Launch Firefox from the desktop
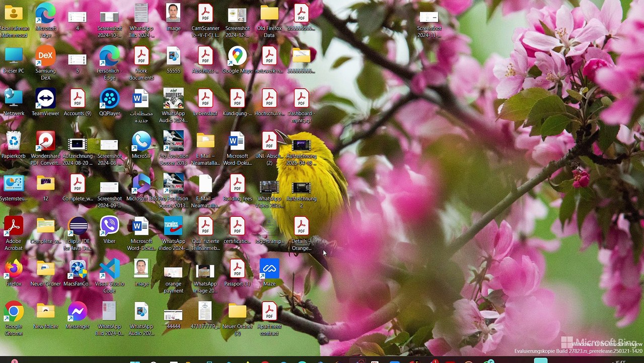The width and height of the screenshot is (644, 363). pyautogui.click(x=14, y=273)
